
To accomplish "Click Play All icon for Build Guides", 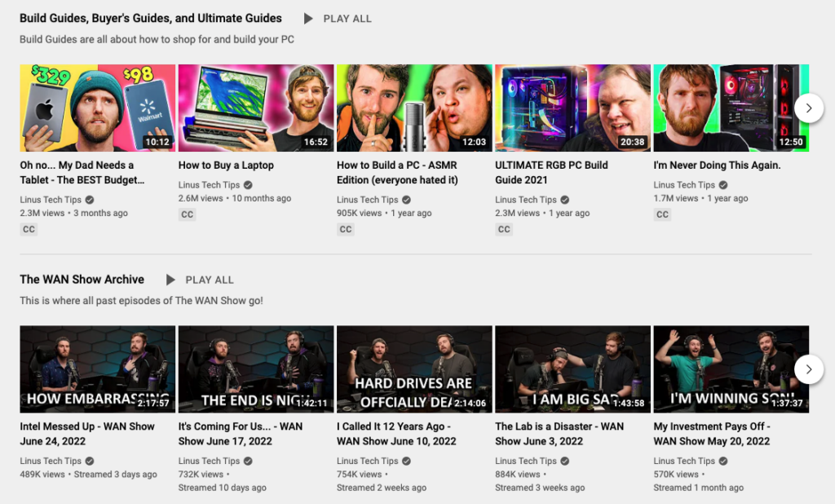I will 308,18.
